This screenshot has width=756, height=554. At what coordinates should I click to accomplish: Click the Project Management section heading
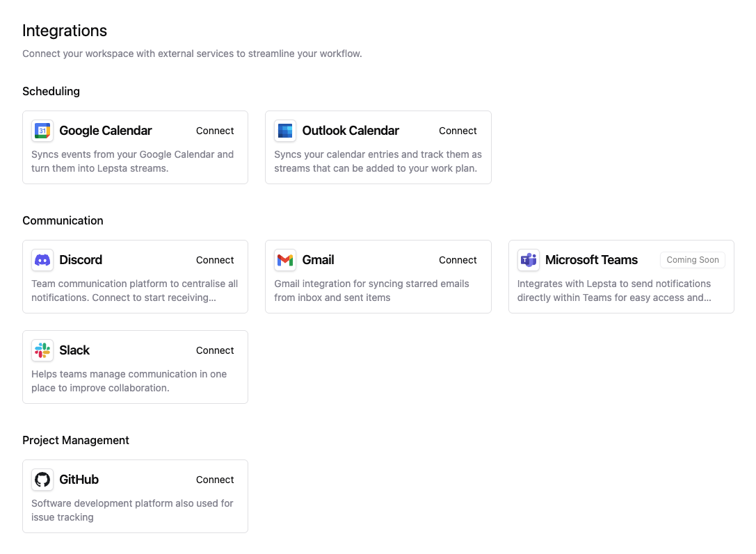[x=76, y=440]
